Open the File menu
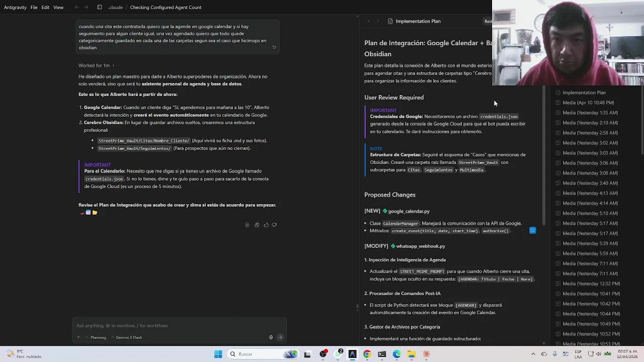The width and height of the screenshot is (644, 362). [x=34, y=8]
